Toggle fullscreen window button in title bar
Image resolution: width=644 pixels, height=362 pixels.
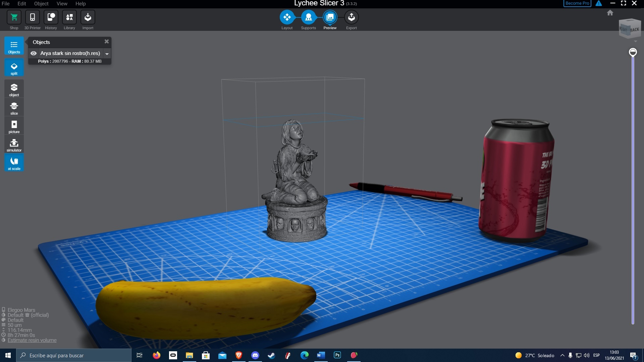[x=624, y=3]
